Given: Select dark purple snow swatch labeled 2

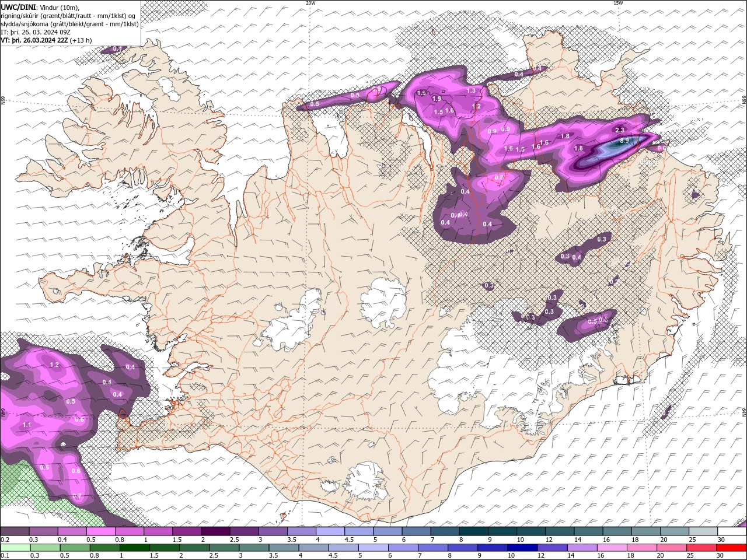Looking at the screenshot, I should (215, 531).
